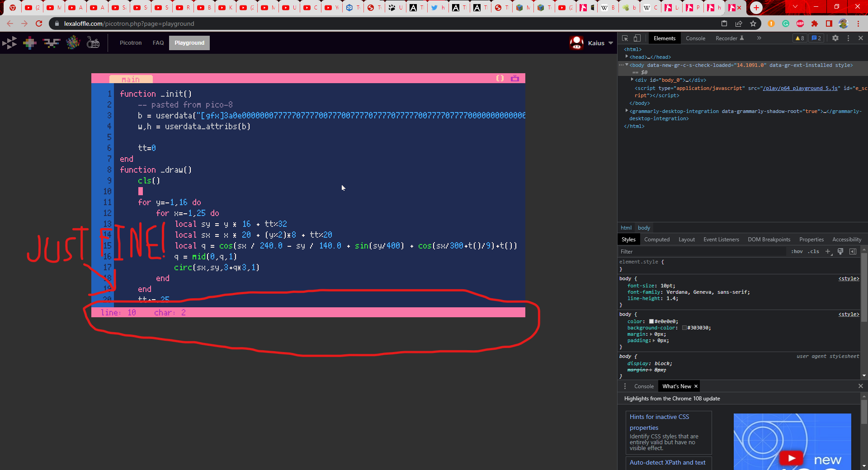Expand the grammarly-desktop-integration node
Screen dimensions: 868x470
click(x=627, y=110)
